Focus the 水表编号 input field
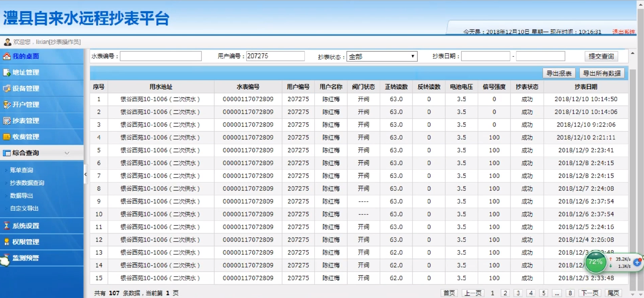This screenshot has width=644, height=298. [x=161, y=56]
